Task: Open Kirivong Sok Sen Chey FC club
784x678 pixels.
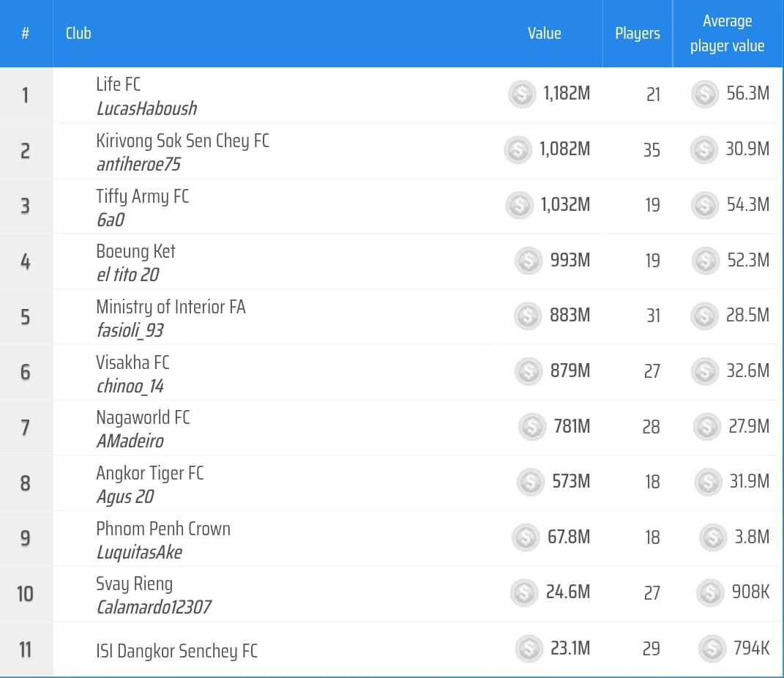Action: tap(182, 140)
